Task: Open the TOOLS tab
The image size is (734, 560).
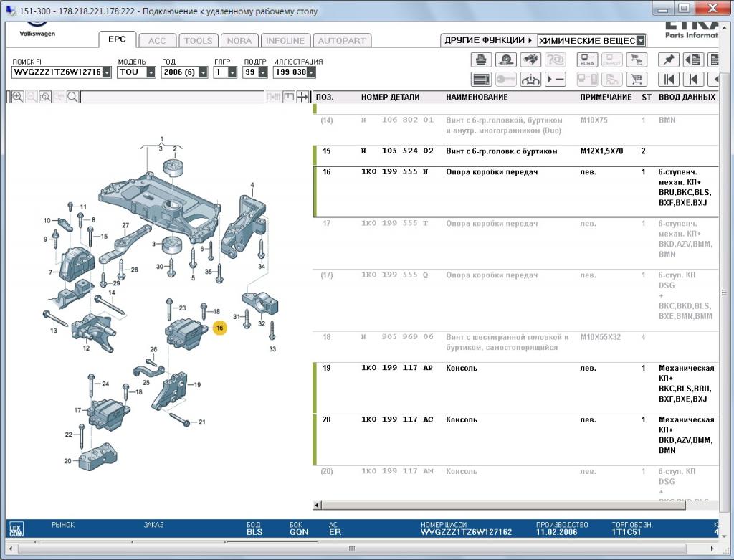Action: [199, 41]
